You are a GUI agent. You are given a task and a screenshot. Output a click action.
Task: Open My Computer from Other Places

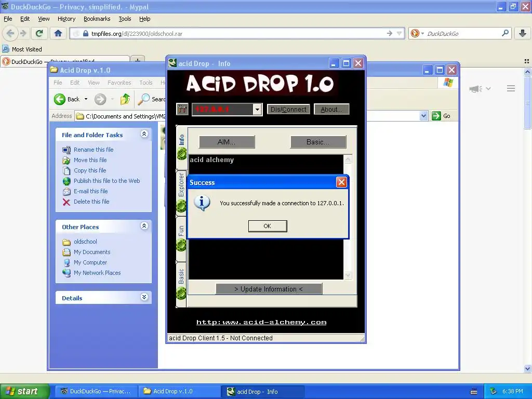point(90,262)
